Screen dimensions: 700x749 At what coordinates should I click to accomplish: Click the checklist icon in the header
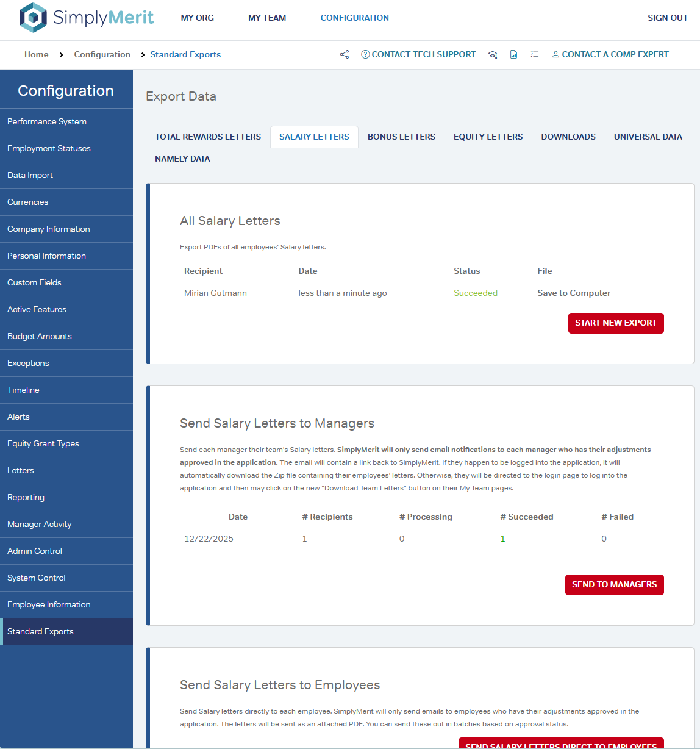pos(535,54)
